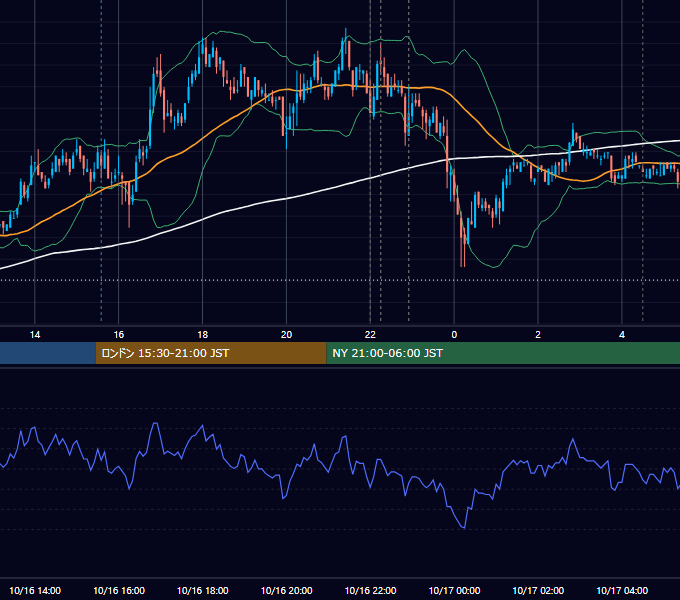Click the 10/17 00:00 time label
Screen dimensions: 680x600
coord(454,590)
